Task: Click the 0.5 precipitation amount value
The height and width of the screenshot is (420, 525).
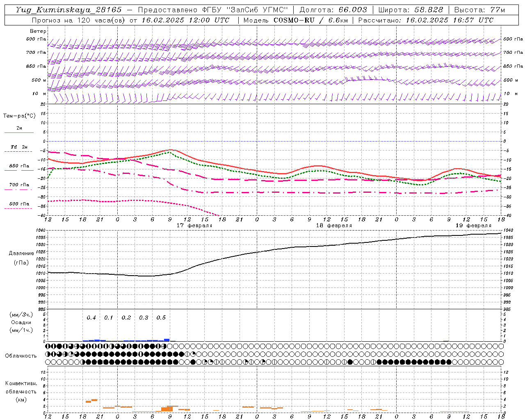Action: [x=161, y=318]
